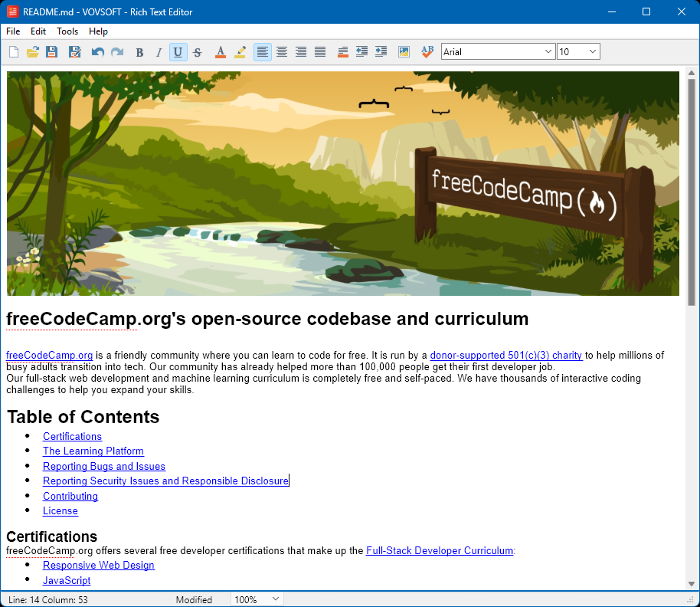Align text to the right

pyautogui.click(x=301, y=52)
